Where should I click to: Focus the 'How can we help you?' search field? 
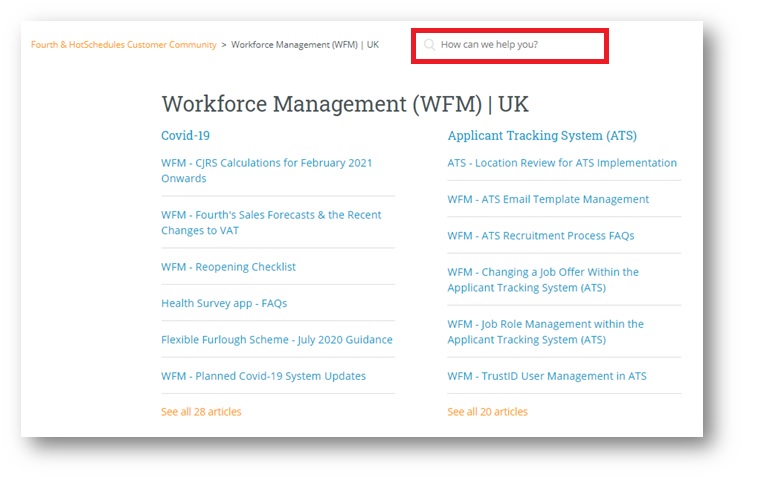pos(510,46)
